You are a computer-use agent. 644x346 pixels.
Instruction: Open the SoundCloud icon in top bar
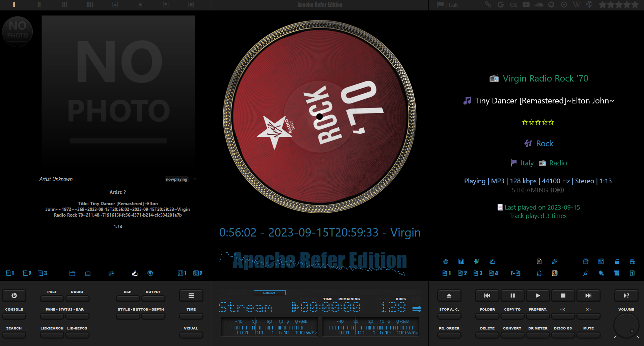(539, 5)
